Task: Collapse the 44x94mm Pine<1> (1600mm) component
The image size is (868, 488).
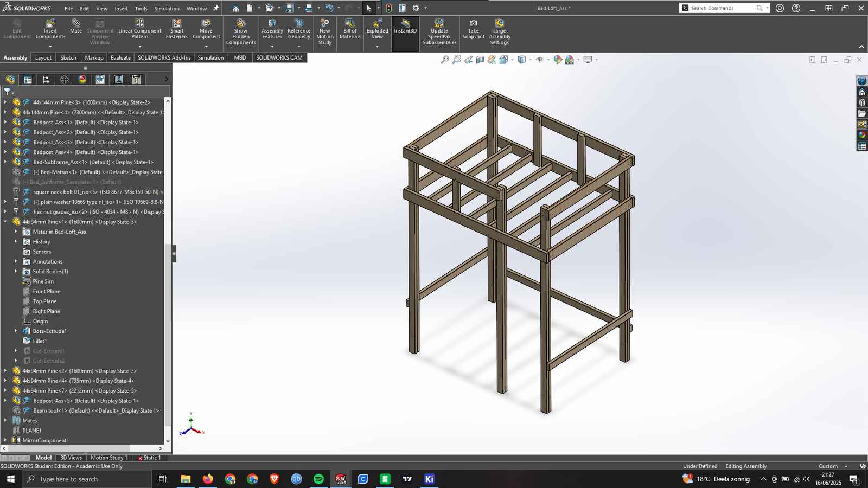Action: [5, 222]
